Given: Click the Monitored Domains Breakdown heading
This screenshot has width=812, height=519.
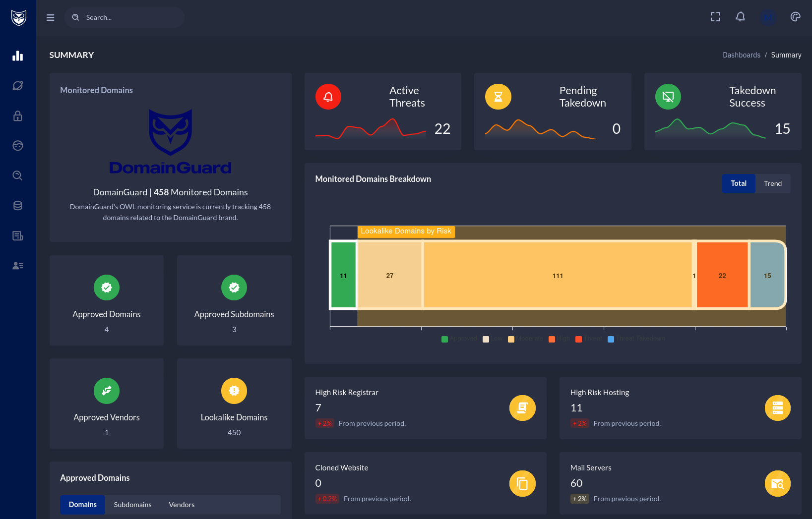Looking at the screenshot, I should tap(373, 179).
